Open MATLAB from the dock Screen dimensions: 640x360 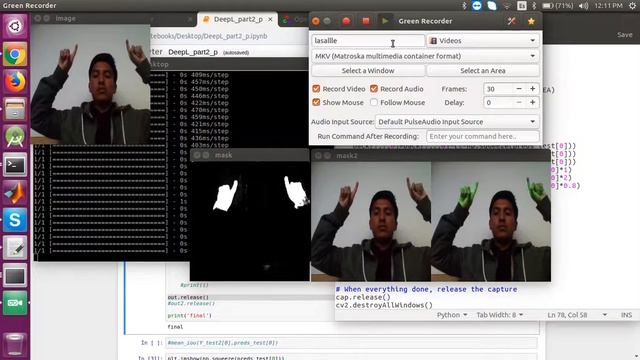[x=15, y=193]
